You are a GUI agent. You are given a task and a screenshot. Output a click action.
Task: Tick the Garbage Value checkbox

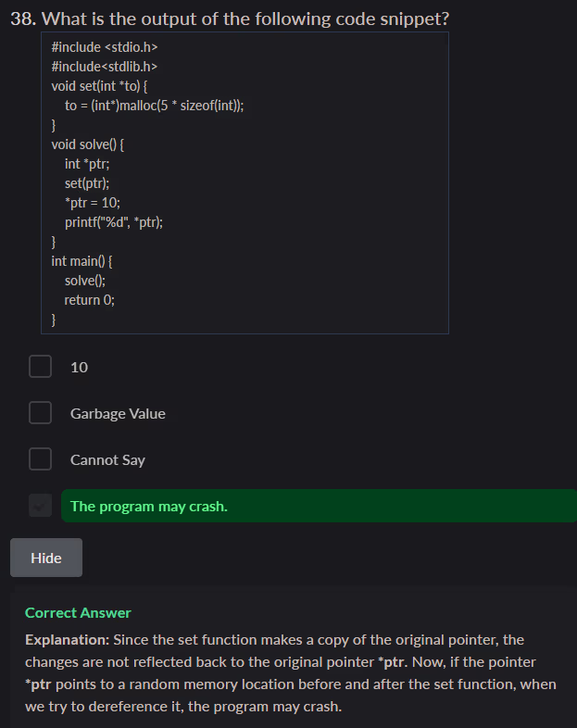pos(40,413)
